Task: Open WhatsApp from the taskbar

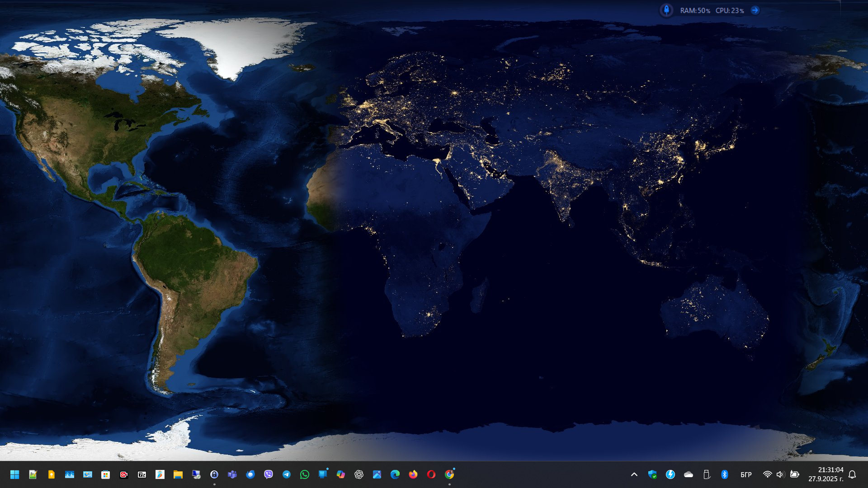Action: 305,474
